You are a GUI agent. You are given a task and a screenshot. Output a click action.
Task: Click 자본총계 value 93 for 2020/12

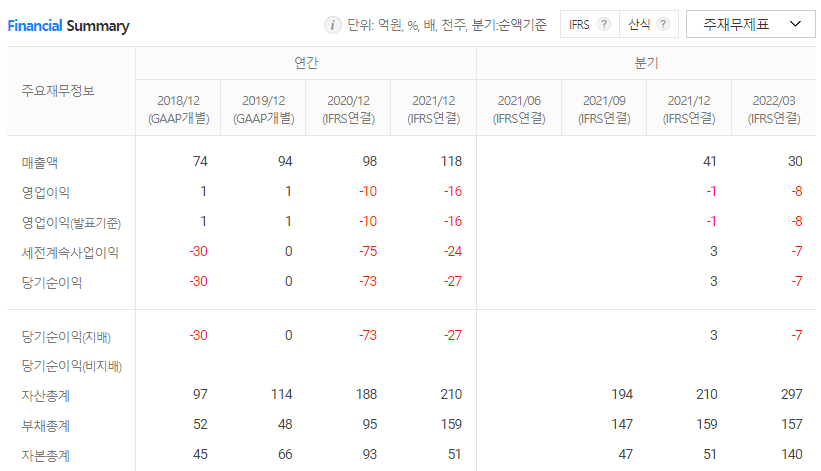(x=370, y=454)
